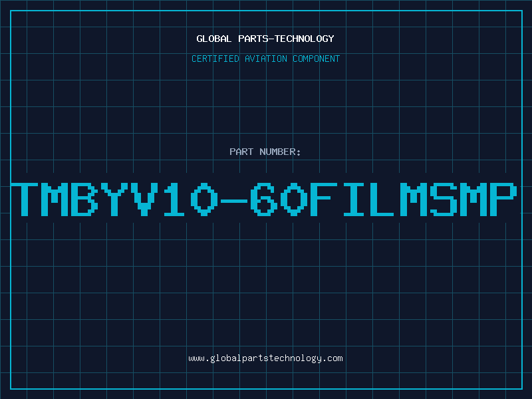Click the PART NUMBER: label
The image size is (532, 399).
(x=265, y=152)
